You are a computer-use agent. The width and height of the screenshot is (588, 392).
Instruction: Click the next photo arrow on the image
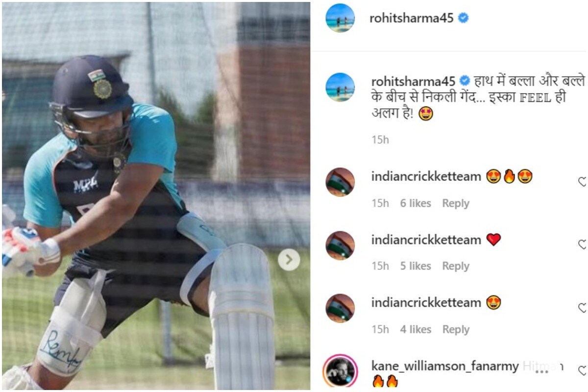point(289,260)
